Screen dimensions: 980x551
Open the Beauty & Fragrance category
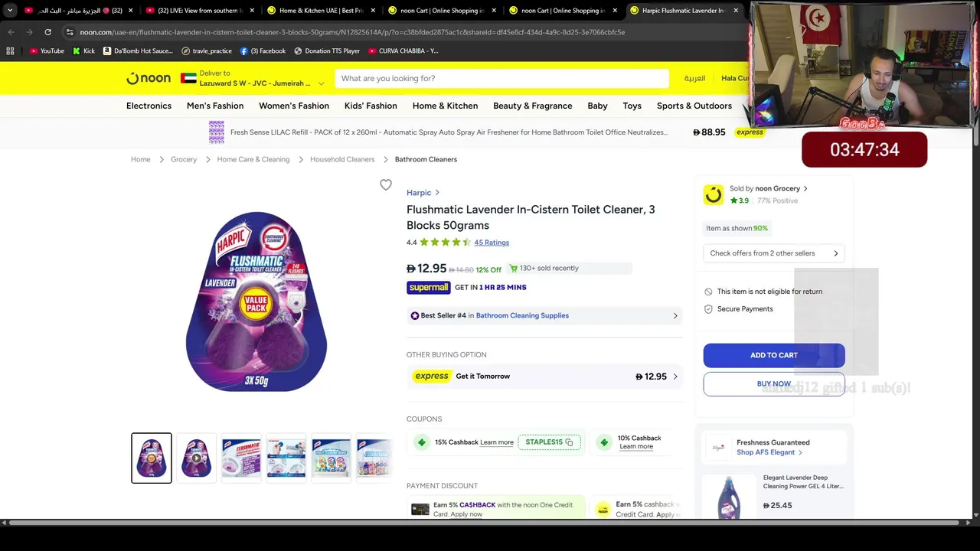pyautogui.click(x=533, y=106)
